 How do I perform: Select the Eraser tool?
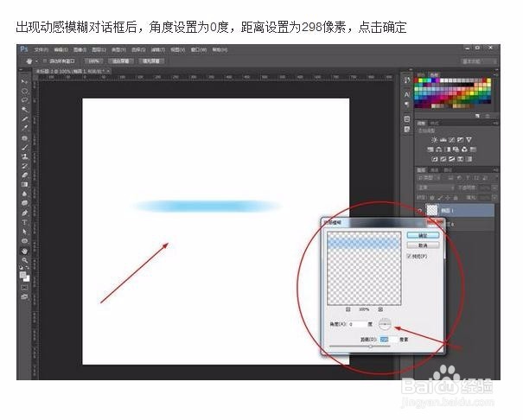click(x=24, y=175)
